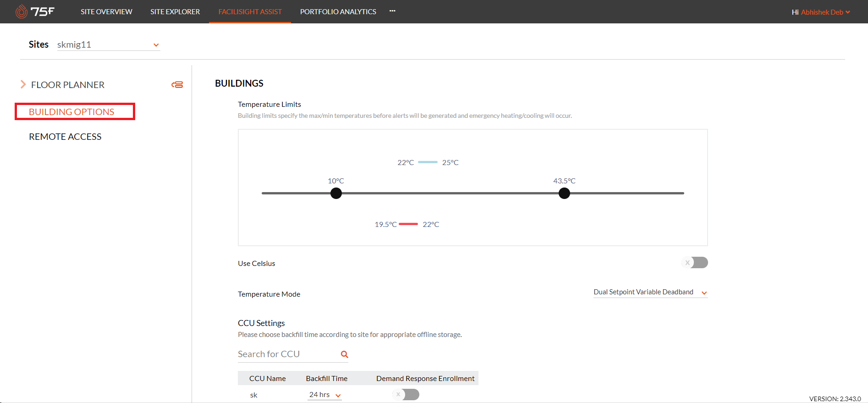Click the Search for CCU field
The width and height of the screenshot is (868, 403).
[286, 354]
